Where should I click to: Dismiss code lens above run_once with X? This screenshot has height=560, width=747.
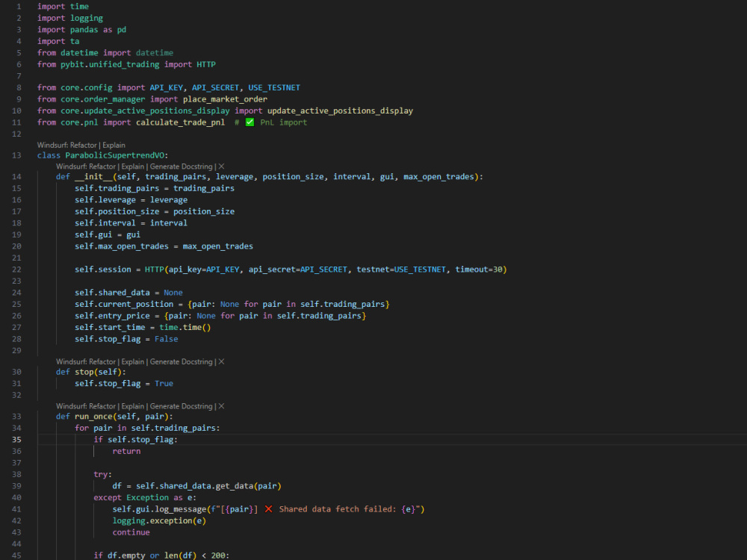pyautogui.click(x=221, y=406)
